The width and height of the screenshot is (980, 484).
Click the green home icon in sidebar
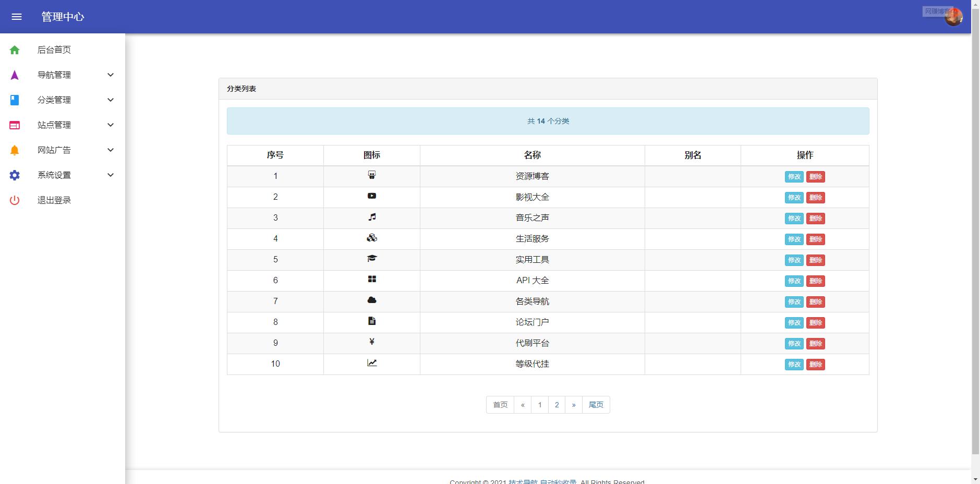pos(15,50)
